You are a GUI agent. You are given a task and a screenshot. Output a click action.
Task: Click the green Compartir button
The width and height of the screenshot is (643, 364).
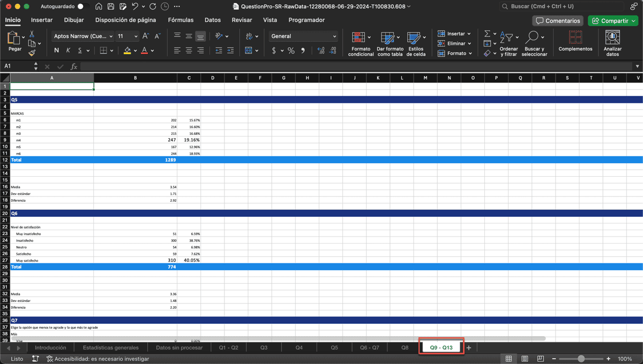click(612, 20)
